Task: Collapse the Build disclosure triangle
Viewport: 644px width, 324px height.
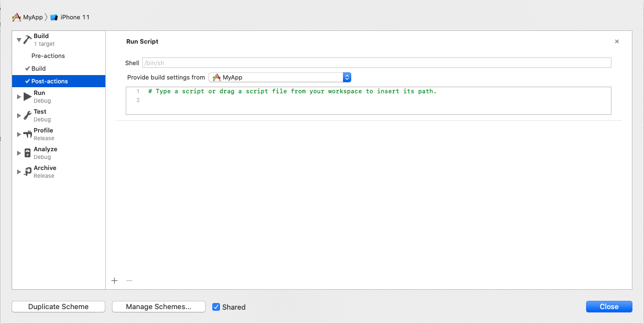Action: [x=19, y=40]
